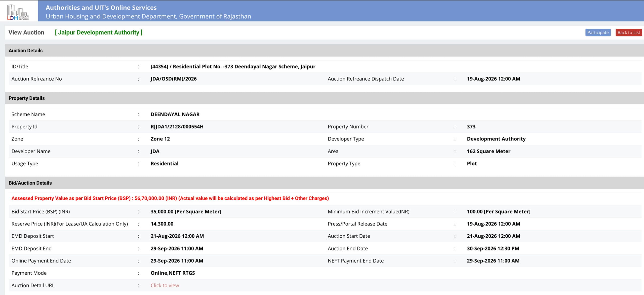Click the red Assessed Property Value notice

[170, 198]
